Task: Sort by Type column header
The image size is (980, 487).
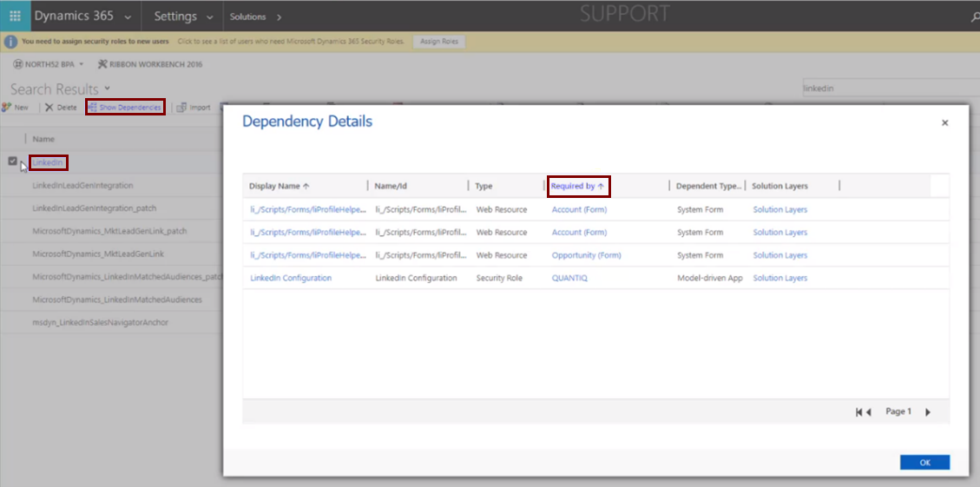Action: click(x=483, y=187)
